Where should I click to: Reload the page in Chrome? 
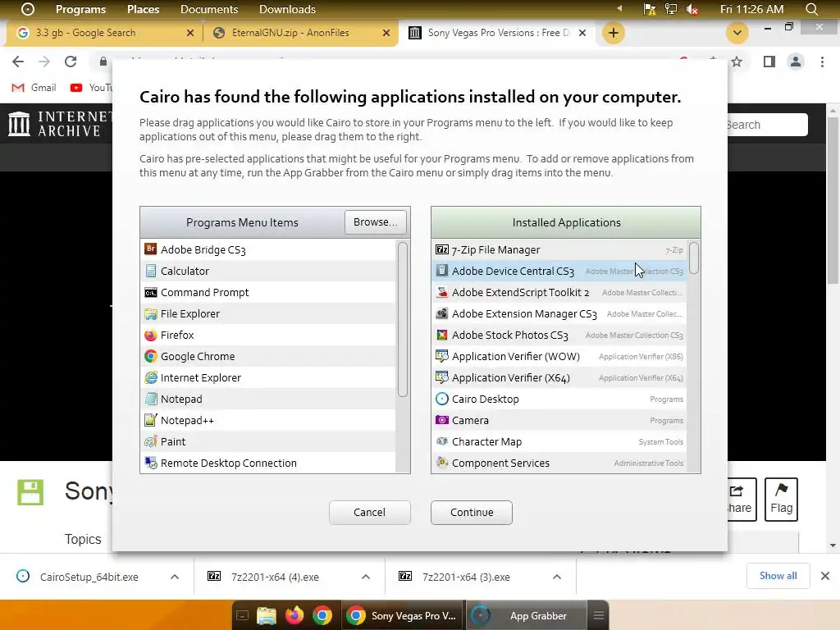tap(71, 62)
